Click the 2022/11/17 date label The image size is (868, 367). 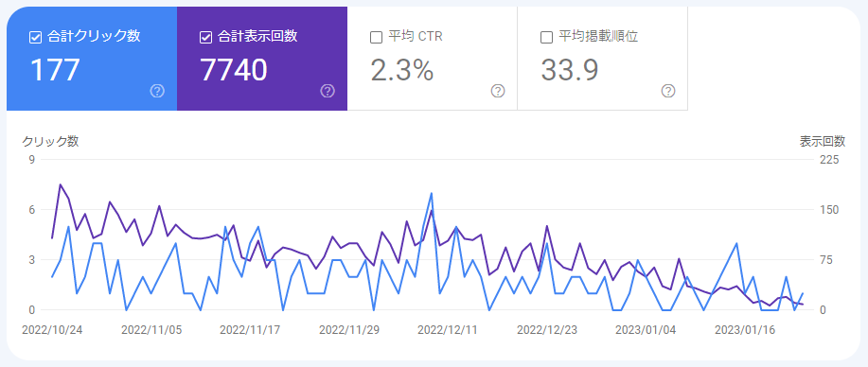(x=250, y=330)
